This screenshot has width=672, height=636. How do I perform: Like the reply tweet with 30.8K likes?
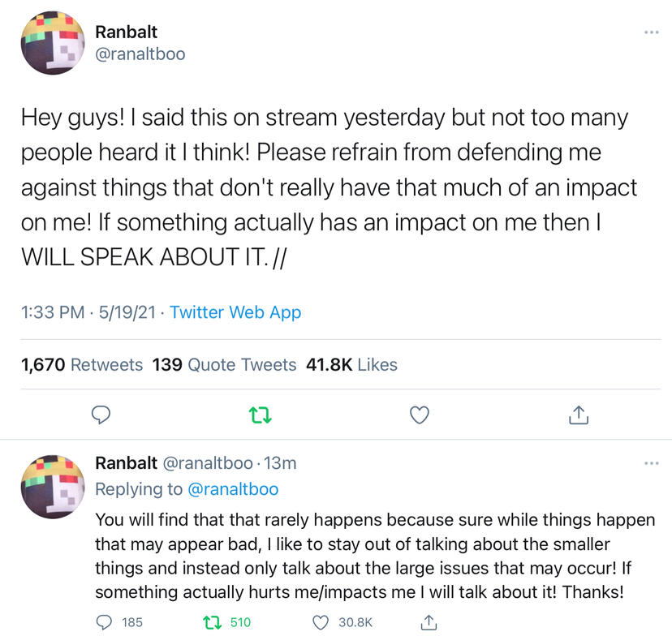click(x=323, y=622)
